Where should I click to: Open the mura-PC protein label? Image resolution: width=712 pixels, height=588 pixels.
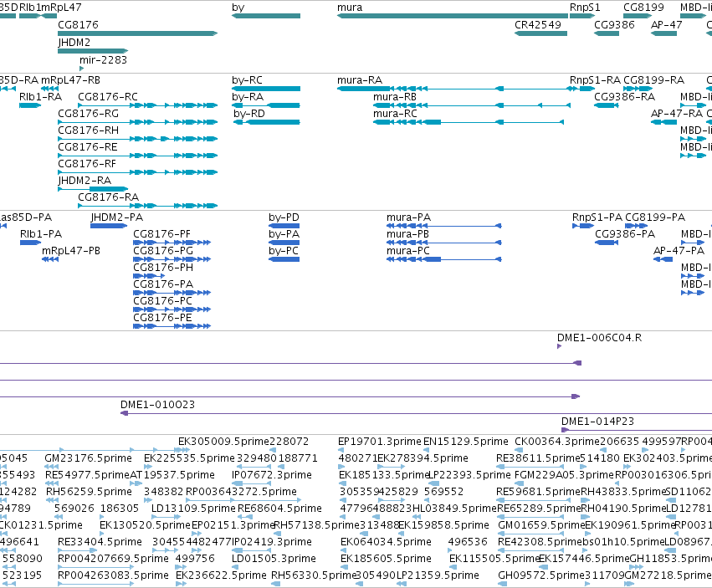click(407, 251)
